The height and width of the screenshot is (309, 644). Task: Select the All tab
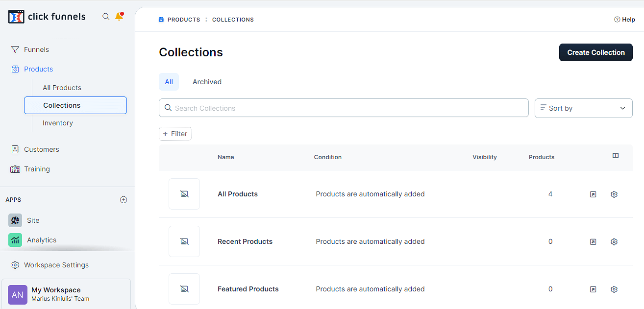169,82
